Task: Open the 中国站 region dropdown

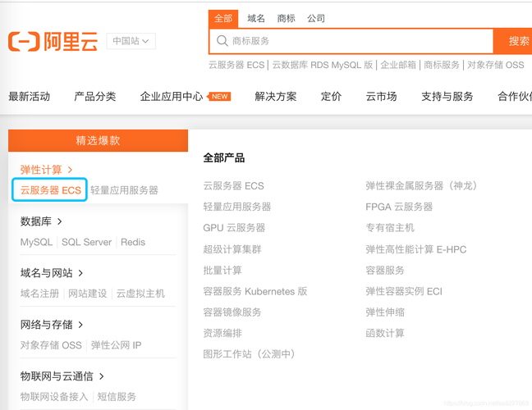Action: point(131,41)
